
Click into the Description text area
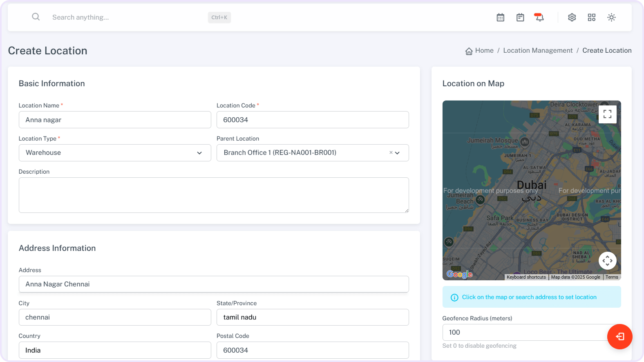tap(214, 195)
